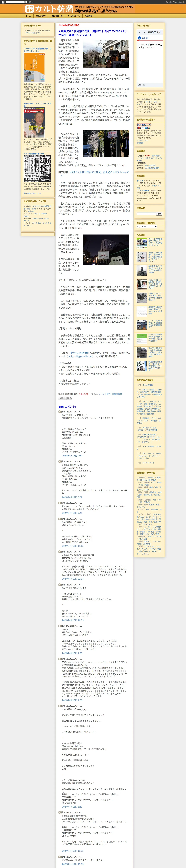
Task: Click the date header 2024年4月9日火曜日
Action: pyautogui.click(x=69, y=25)
